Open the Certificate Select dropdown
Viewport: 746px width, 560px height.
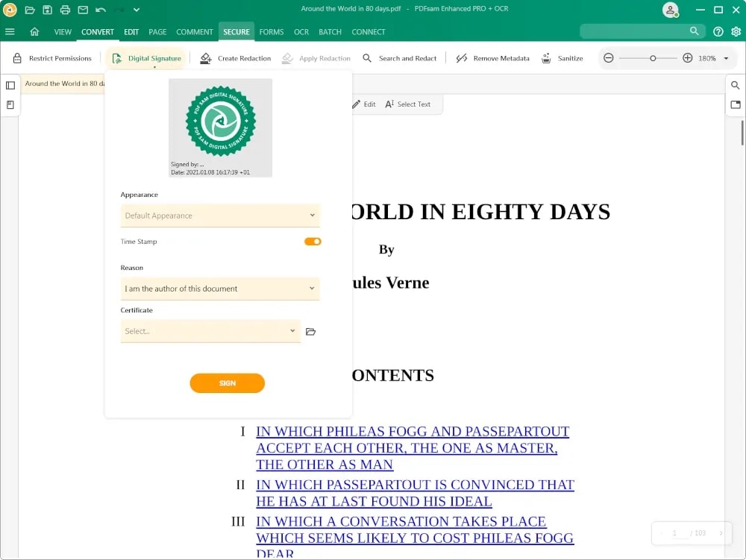click(x=210, y=331)
